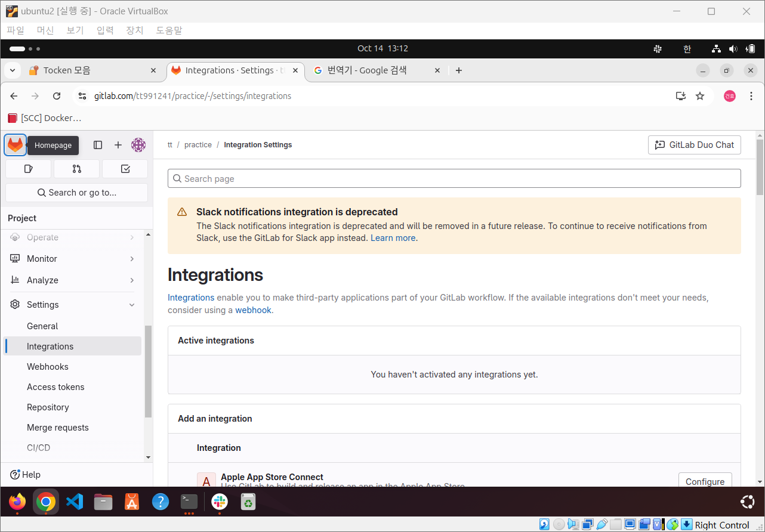Screen dimensions: 765x532
Task: Launch Firefox from the Ubuntu dock
Action: click(x=17, y=502)
